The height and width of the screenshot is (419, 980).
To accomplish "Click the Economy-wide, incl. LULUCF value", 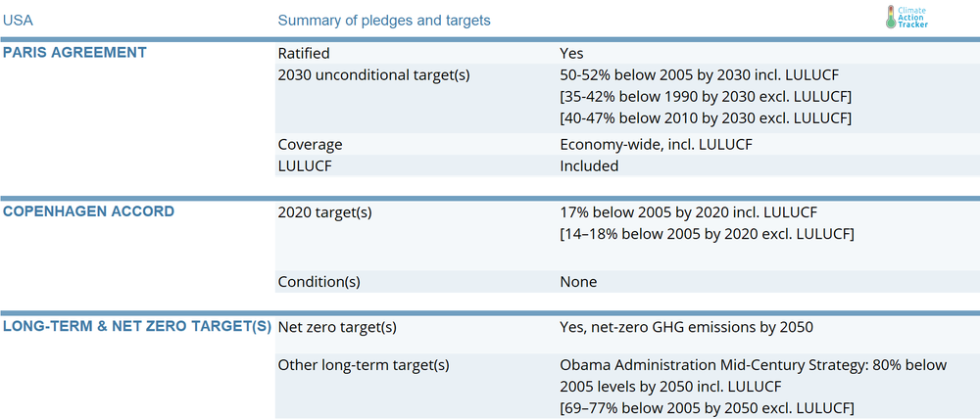I will [x=657, y=145].
